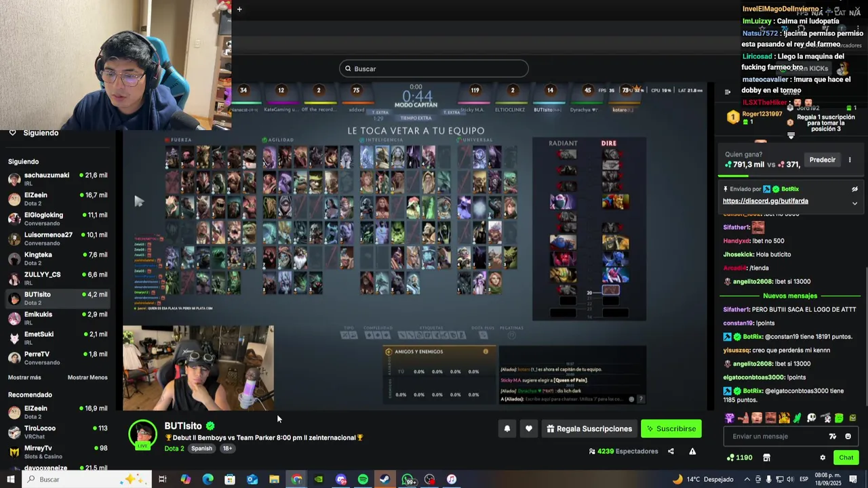
Task: Open ElGlogloking channel in sidebar
Action: 57,219
